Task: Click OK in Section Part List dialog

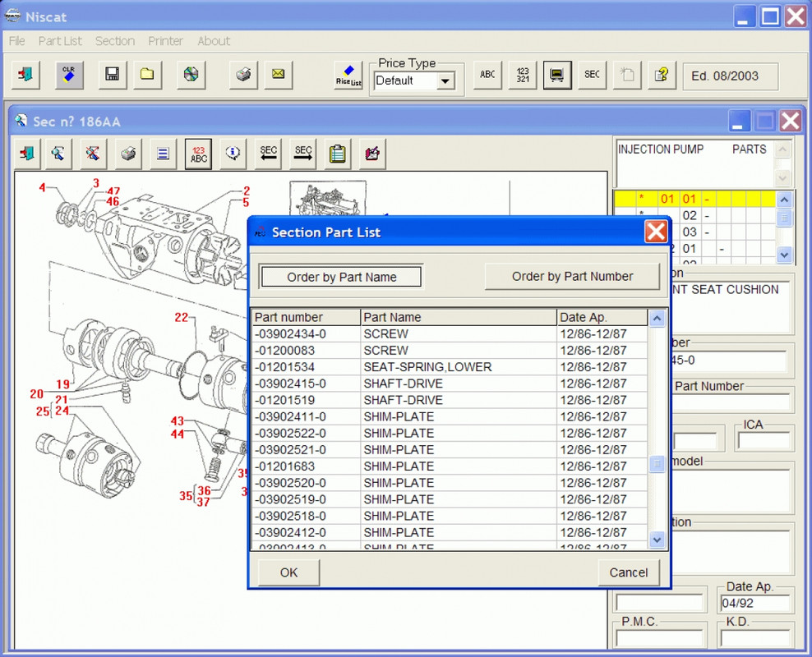Action: [289, 572]
